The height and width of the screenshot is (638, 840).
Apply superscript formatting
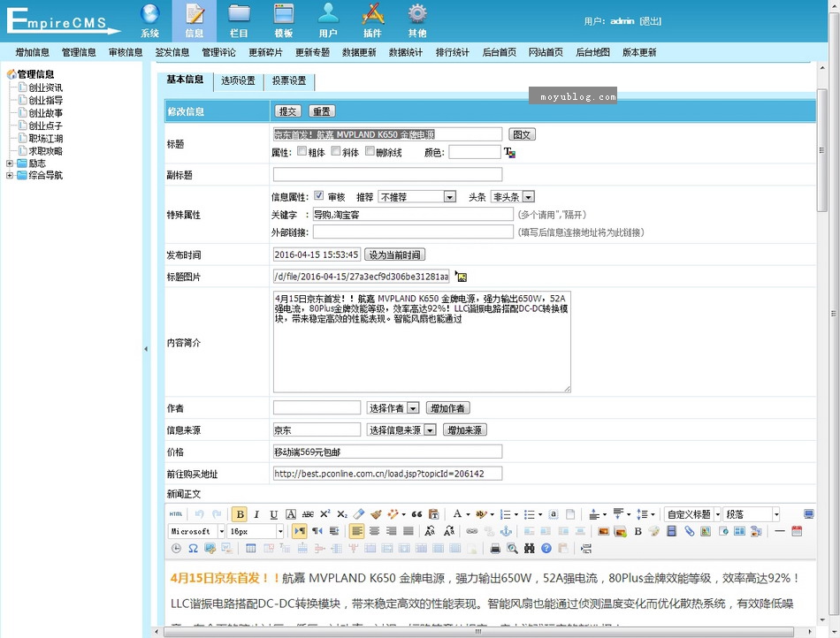coord(325,514)
